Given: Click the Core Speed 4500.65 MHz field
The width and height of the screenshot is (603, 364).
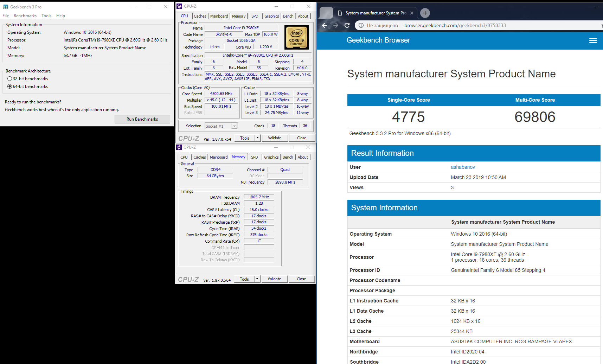Looking at the screenshot, I should (221, 94).
